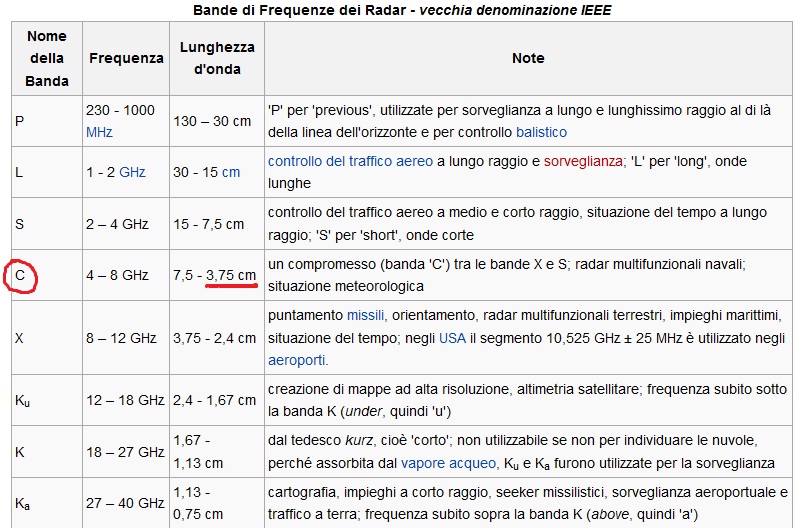Click the '18 – 27 GHz' frequency cell
Screen dimensions: 797x528
pos(126,452)
